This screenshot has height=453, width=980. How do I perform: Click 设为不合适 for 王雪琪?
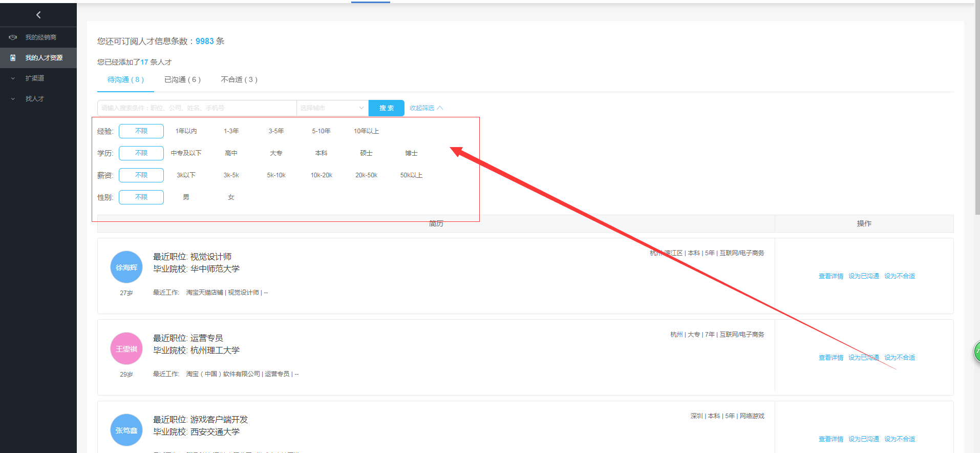(x=900, y=358)
